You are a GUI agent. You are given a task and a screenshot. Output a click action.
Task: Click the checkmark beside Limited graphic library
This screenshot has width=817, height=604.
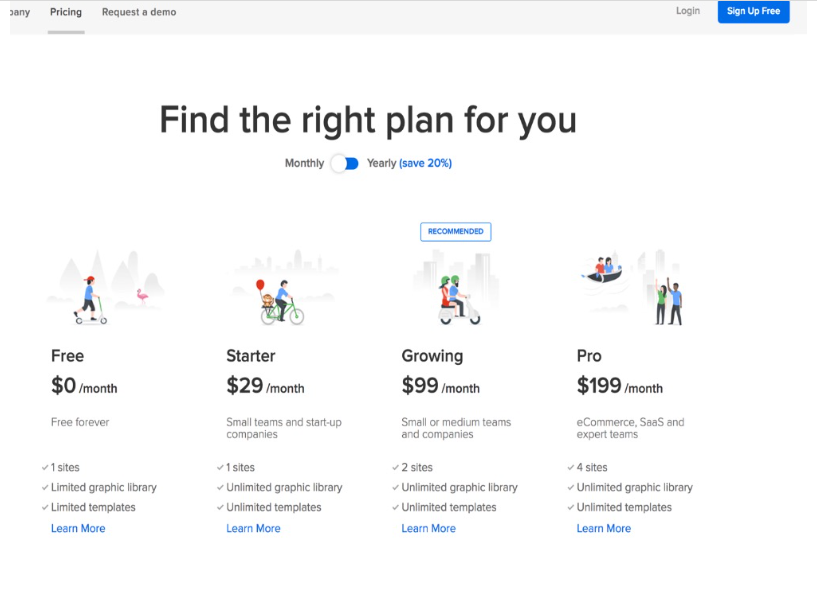45,488
